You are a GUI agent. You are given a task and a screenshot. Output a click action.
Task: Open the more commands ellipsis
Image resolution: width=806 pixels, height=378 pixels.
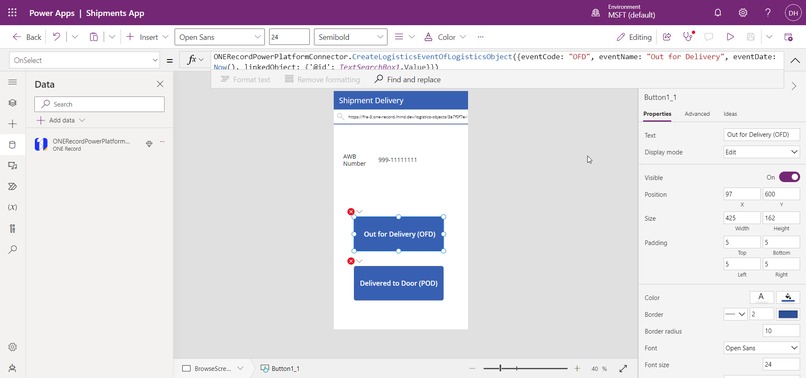(481, 37)
